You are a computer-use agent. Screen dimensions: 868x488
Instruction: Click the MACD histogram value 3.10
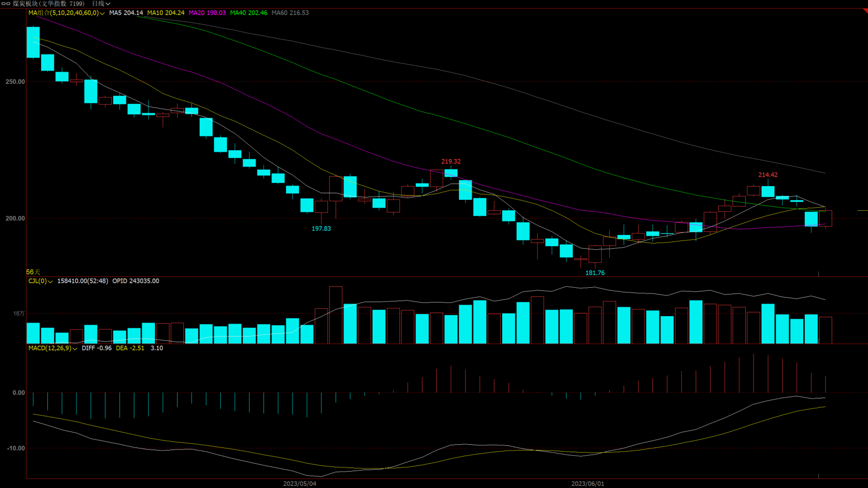[157, 348]
